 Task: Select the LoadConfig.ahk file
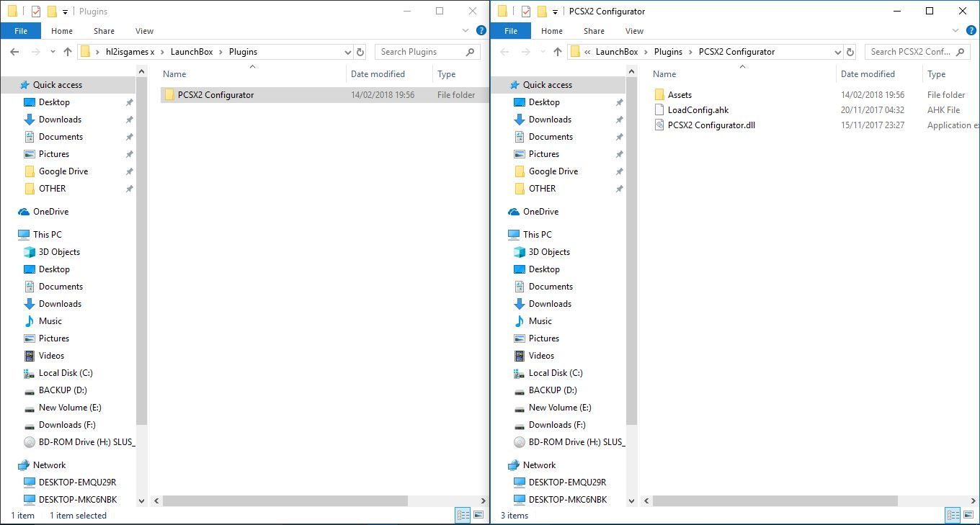pos(698,110)
